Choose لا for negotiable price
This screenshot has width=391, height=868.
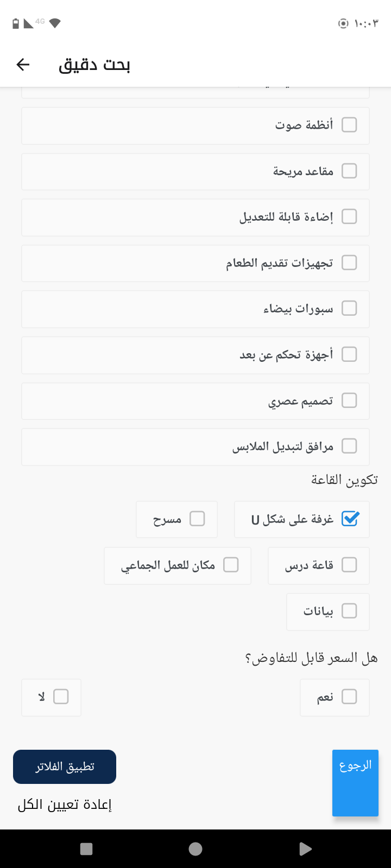point(61,697)
